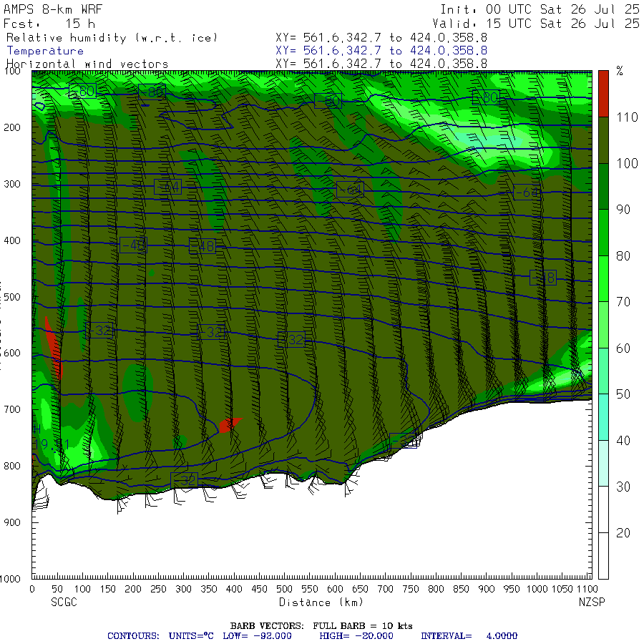Click the bright green colorbar segment between 70 and 80
Image resolution: width=644 pixels, height=644 pixels.
point(603,278)
